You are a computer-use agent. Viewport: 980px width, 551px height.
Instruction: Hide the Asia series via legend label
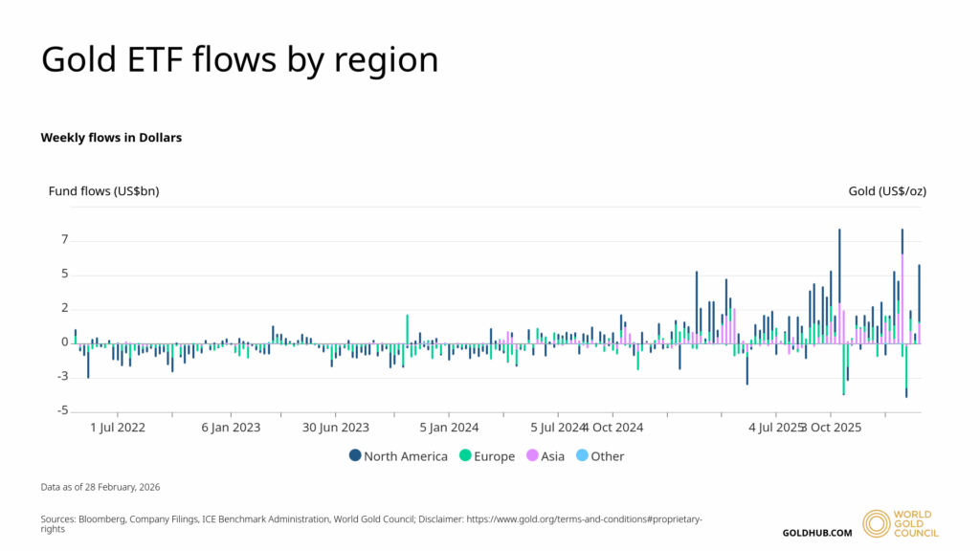point(552,456)
